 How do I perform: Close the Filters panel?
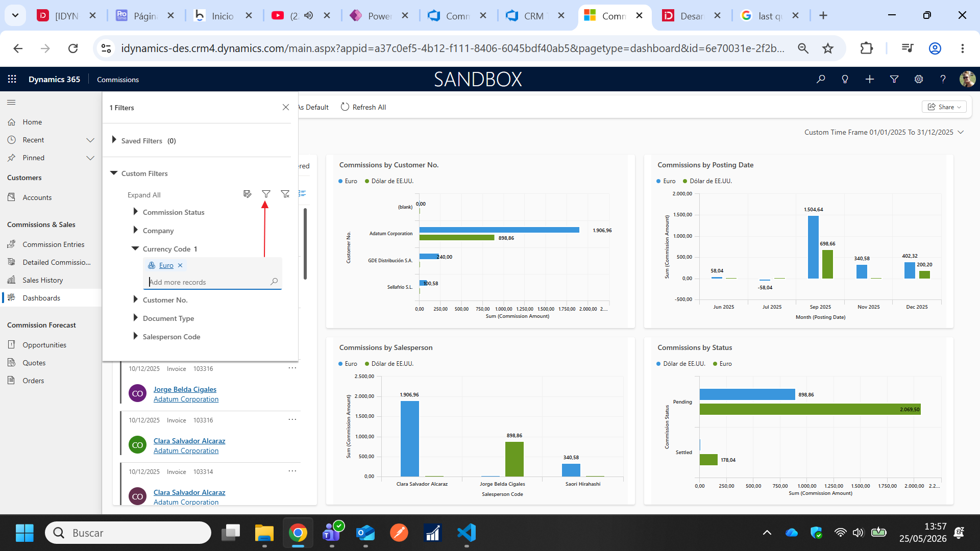pyautogui.click(x=286, y=107)
